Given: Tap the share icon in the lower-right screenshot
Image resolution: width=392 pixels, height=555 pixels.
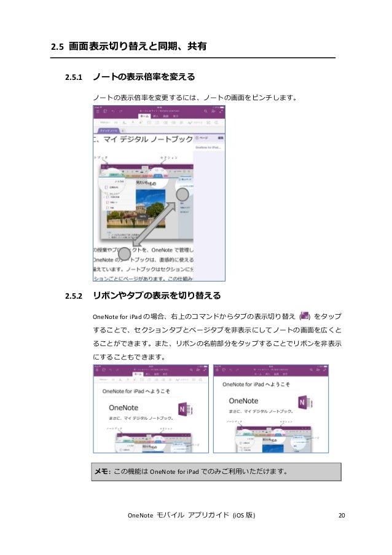Looking at the screenshot, I should pos(318,369).
